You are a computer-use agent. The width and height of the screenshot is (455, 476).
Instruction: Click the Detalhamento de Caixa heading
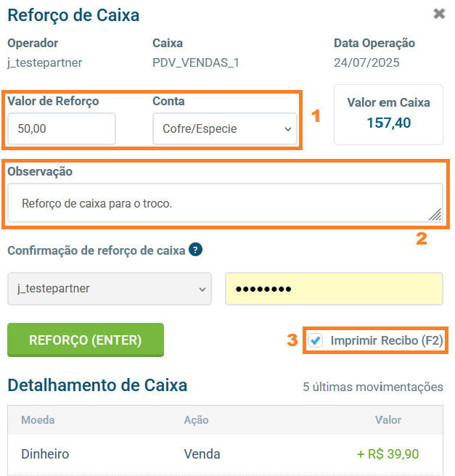pos(97,385)
